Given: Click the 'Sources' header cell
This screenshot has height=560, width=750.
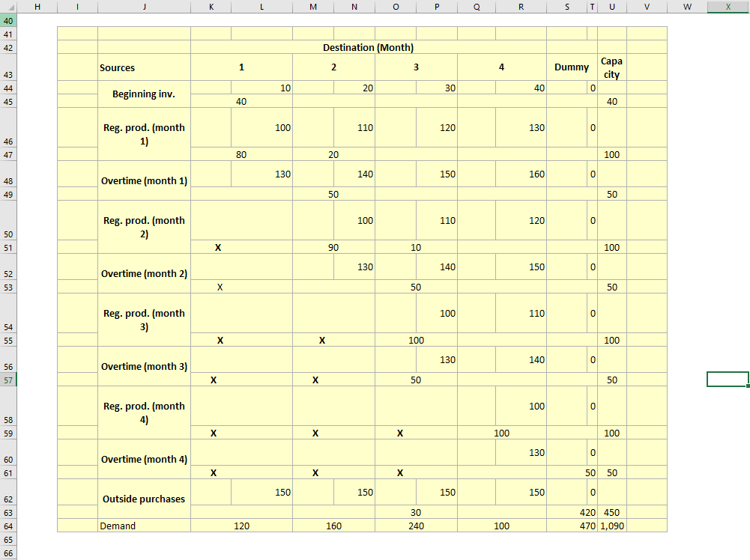Looking at the screenshot, I should click(x=144, y=67).
